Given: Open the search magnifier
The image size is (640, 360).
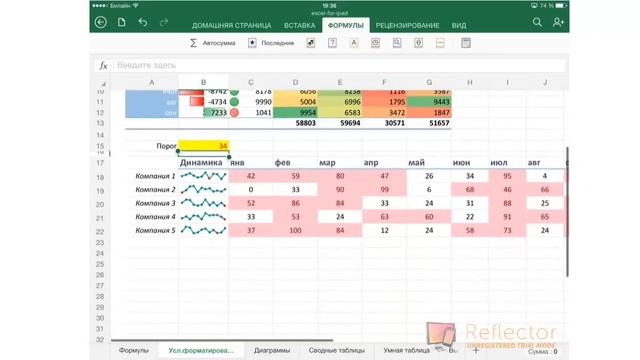Looking at the screenshot, I should coord(537,22).
